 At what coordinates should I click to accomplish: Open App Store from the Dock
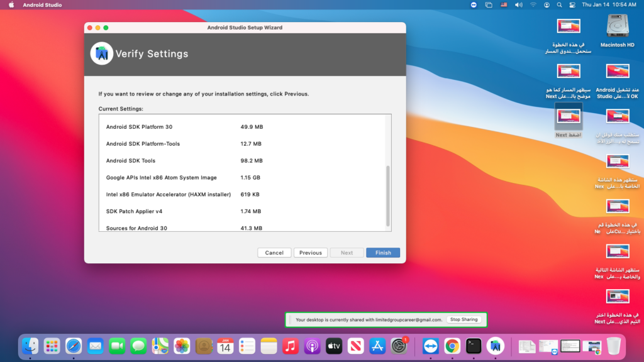377,346
